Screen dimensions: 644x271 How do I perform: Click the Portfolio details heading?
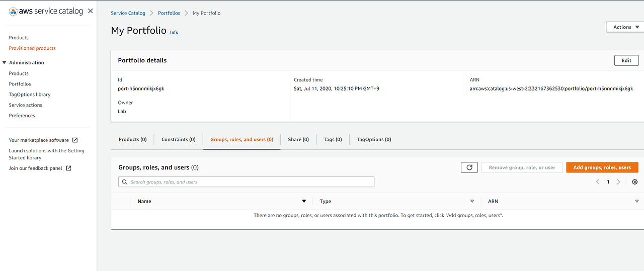click(x=142, y=60)
